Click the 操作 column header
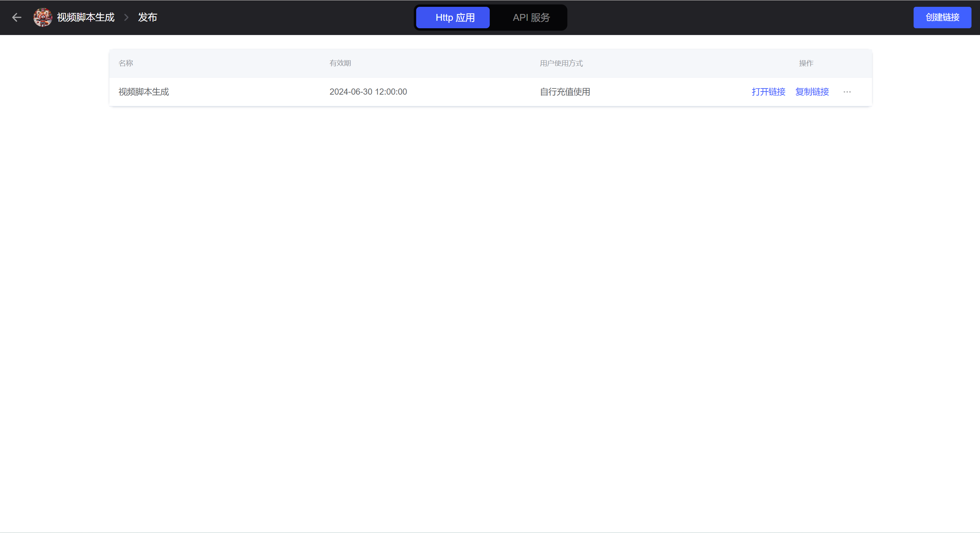This screenshot has height=533, width=980. [806, 63]
